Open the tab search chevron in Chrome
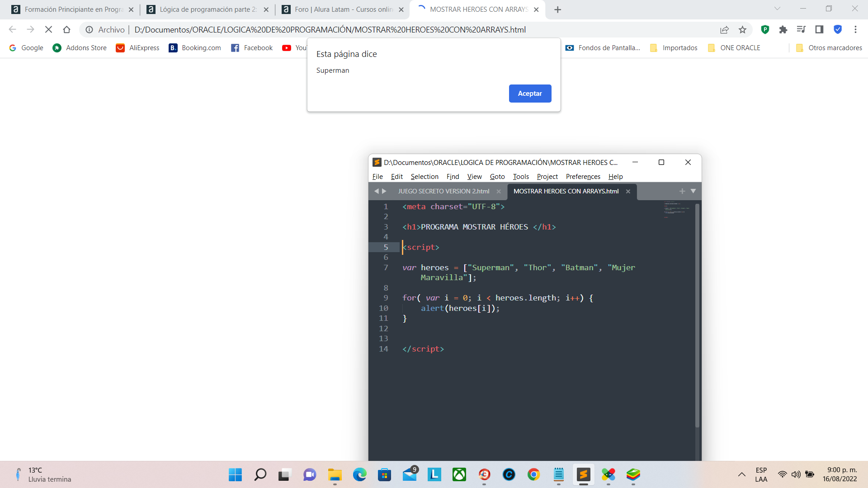This screenshot has height=488, width=868. (777, 9)
